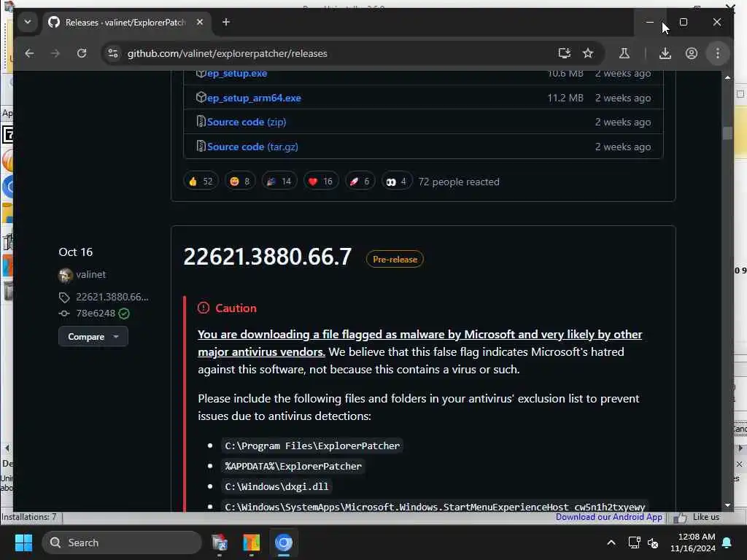Open the uninstaller app icon on taskbar

(220, 542)
